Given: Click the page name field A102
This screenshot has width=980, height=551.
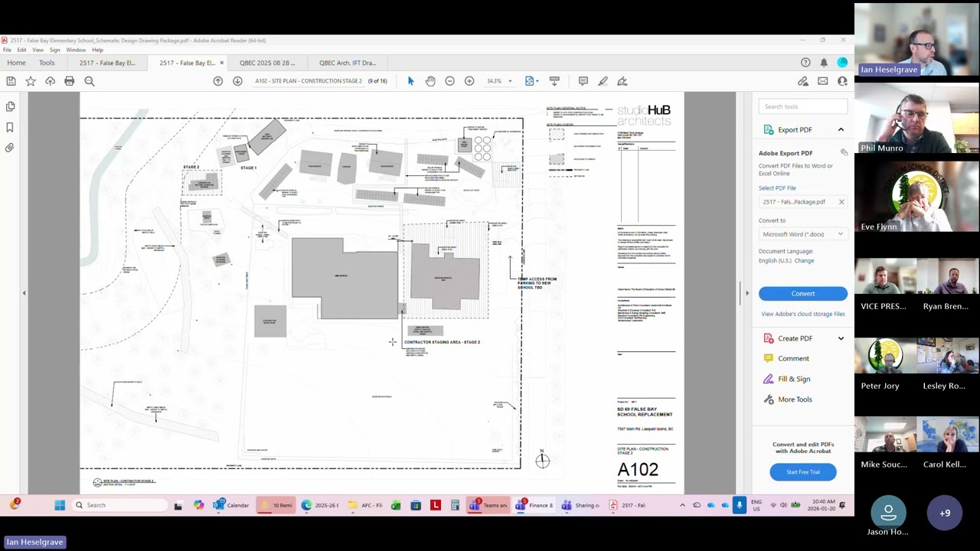Looking at the screenshot, I should [309, 81].
